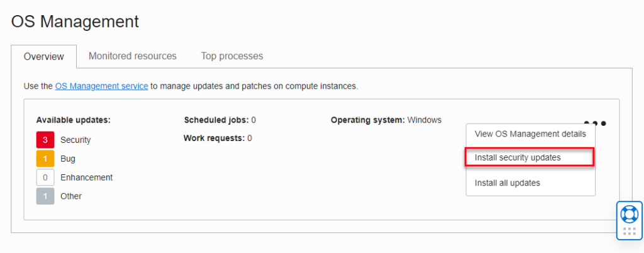Click the Security updates label

pos(75,140)
